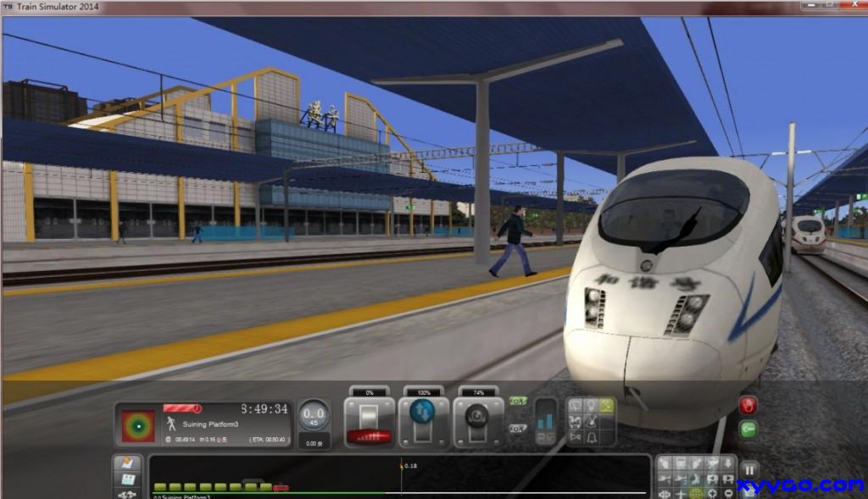
Task: Click the circular speedometer gauge
Action: (x=314, y=417)
